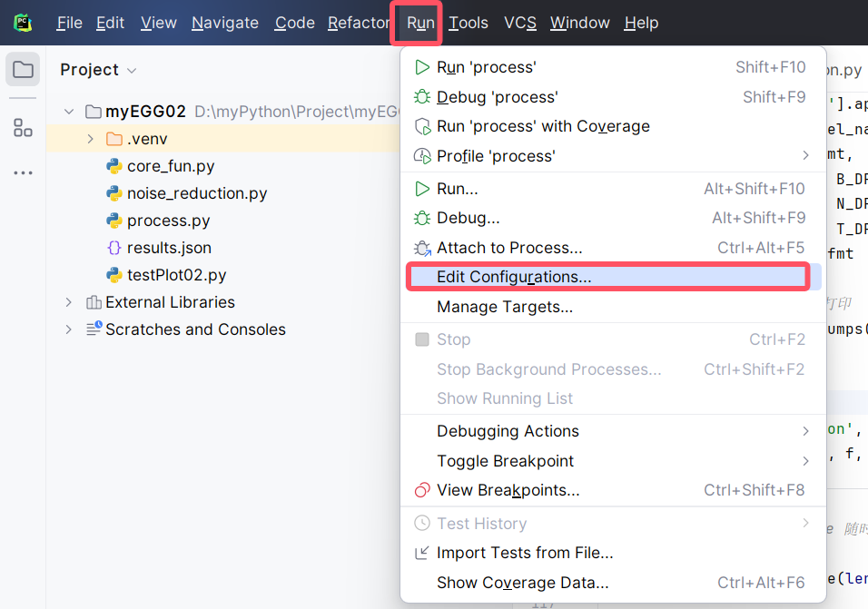Viewport: 868px width, 609px height.
Task: Expand External Libraries in the project tree
Action: [68, 302]
